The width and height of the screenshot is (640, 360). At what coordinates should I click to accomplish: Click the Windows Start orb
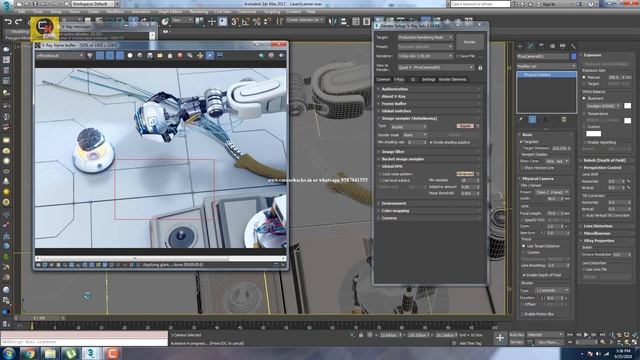(9, 353)
